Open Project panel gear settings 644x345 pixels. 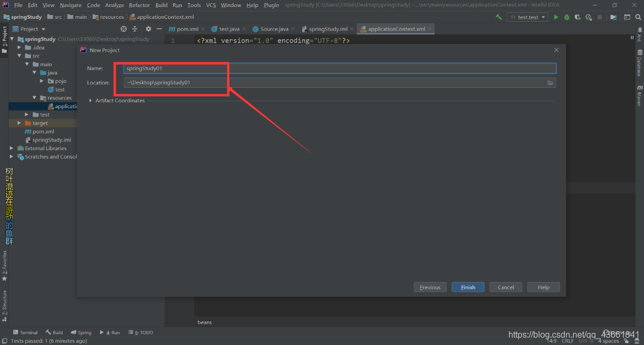pyautogui.click(x=148, y=29)
